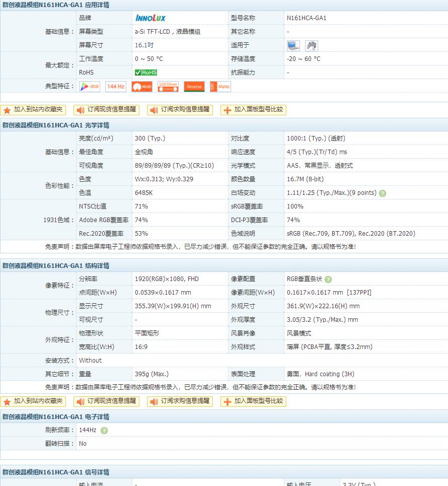The image size is (448, 486).
Task: Click top 加入到站内收藏夹 favorites button
Action: [33, 110]
